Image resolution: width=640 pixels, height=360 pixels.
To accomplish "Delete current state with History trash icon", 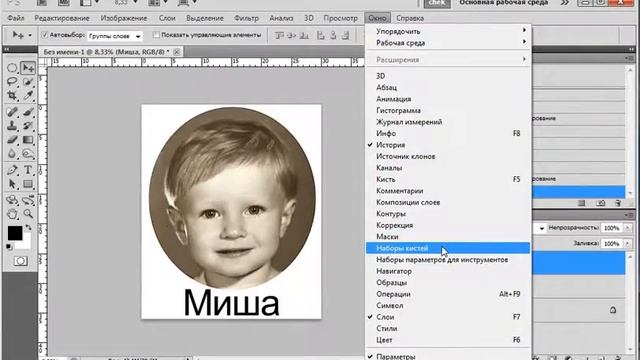I will (x=618, y=203).
